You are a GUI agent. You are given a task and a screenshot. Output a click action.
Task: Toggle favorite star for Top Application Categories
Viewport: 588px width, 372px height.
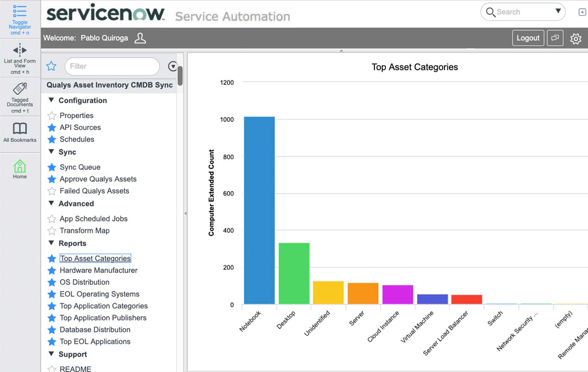click(x=52, y=306)
